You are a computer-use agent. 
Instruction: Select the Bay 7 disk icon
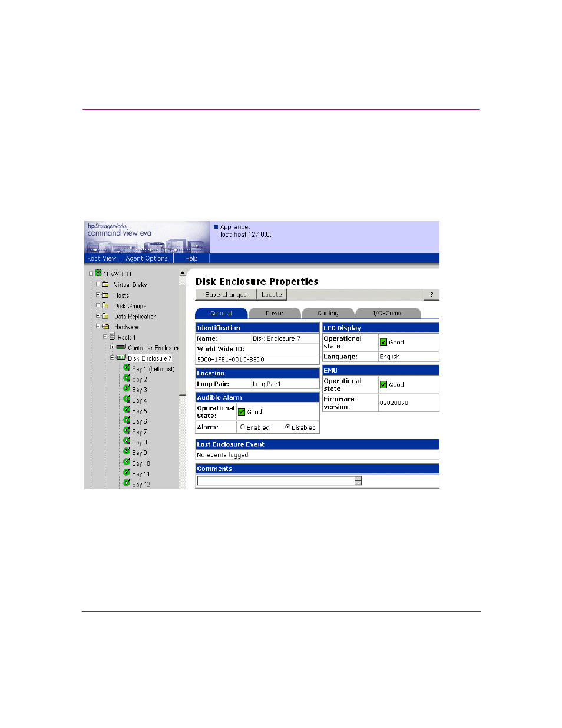tap(127, 431)
